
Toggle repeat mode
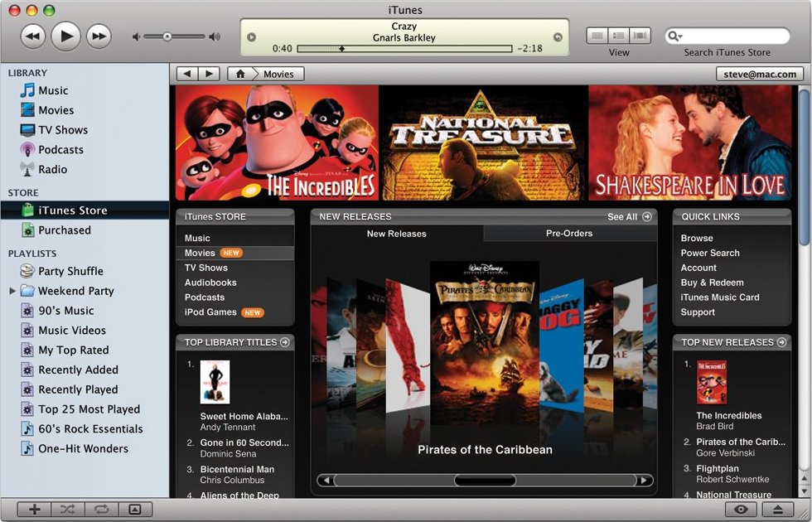[101, 510]
